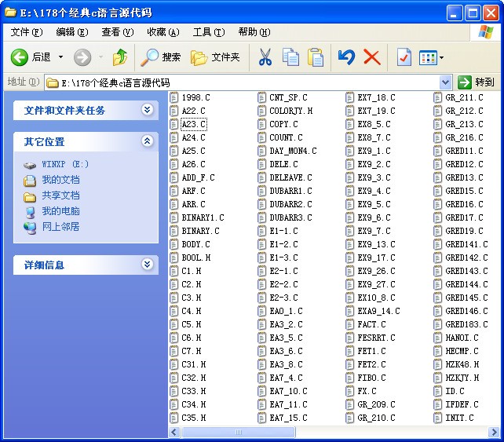This screenshot has width=504, height=442.
Task: Open the 收藏(A) menu
Action: 163,32
